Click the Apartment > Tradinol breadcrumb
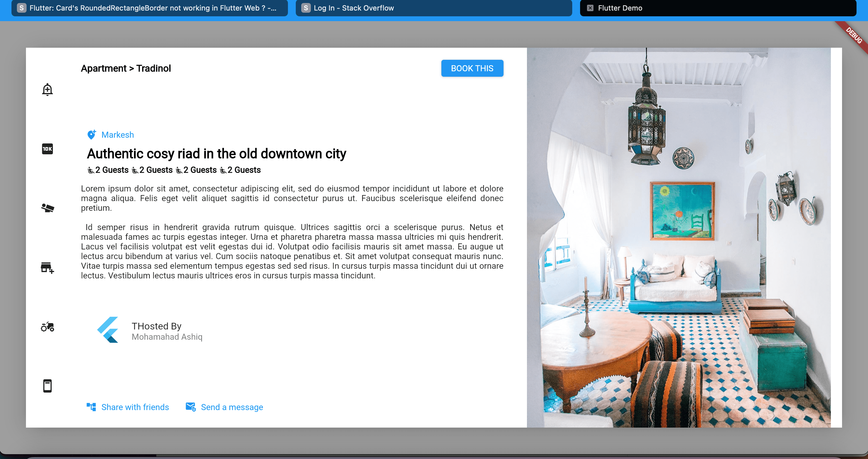 pyautogui.click(x=126, y=69)
